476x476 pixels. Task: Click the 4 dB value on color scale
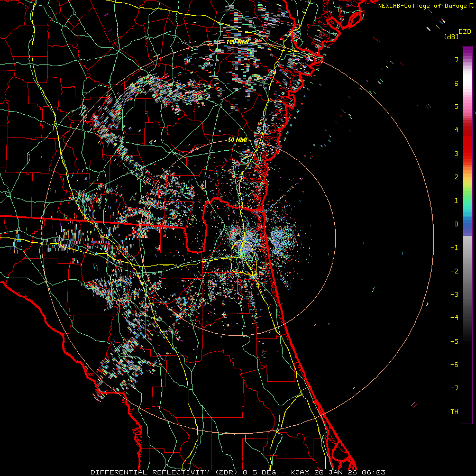(456, 130)
